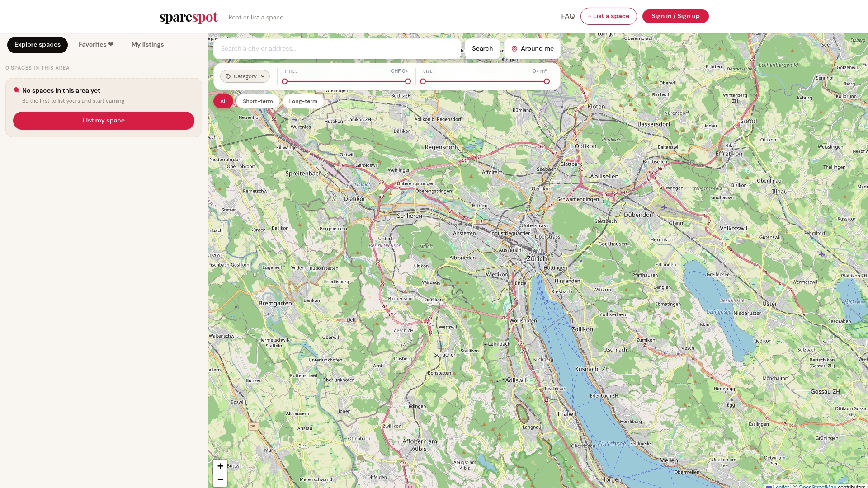Click the Dübendorf label on the map
Image resolution: width=868 pixels, height=488 pixels.
(x=639, y=215)
